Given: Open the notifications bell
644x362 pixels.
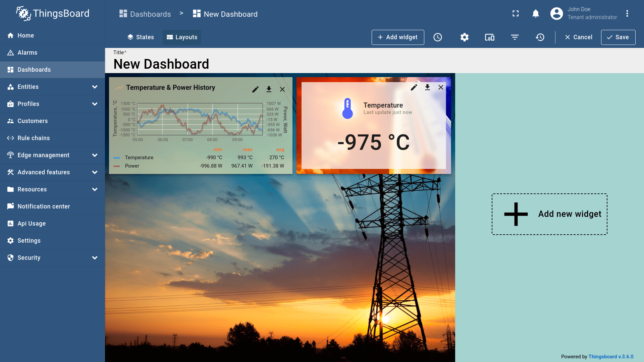Looking at the screenshot, I should 536,13.
